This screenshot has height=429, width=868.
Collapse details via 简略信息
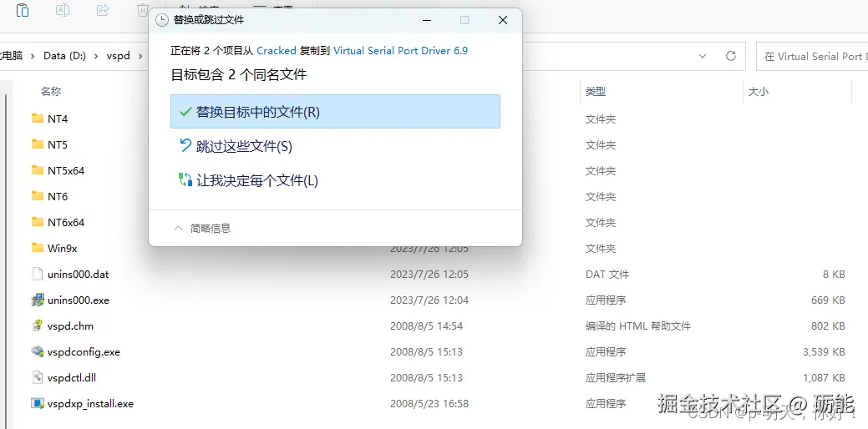tap(202, 228)
